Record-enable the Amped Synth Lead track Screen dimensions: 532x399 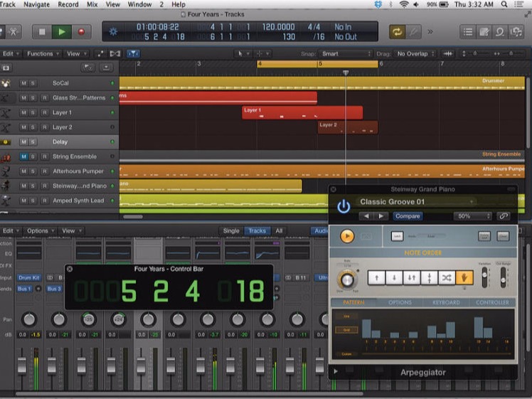(44, 201)
